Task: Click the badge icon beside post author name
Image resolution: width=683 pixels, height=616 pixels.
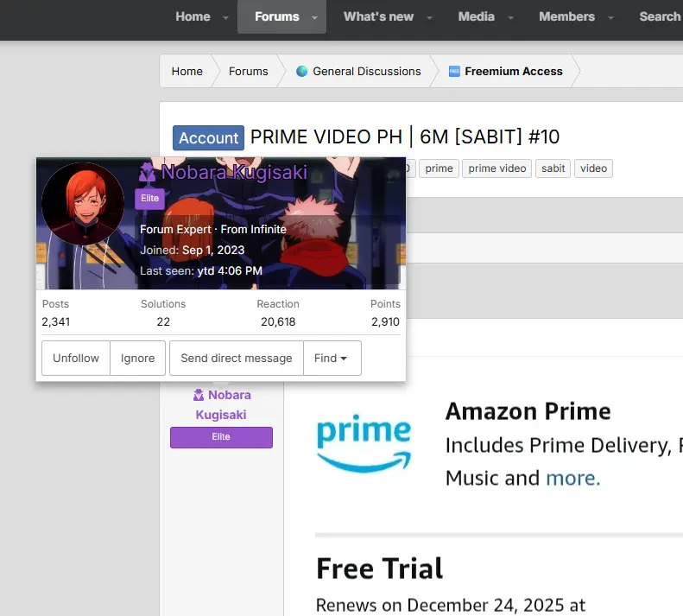Action: pyautogui.click(x=199, y=395)
